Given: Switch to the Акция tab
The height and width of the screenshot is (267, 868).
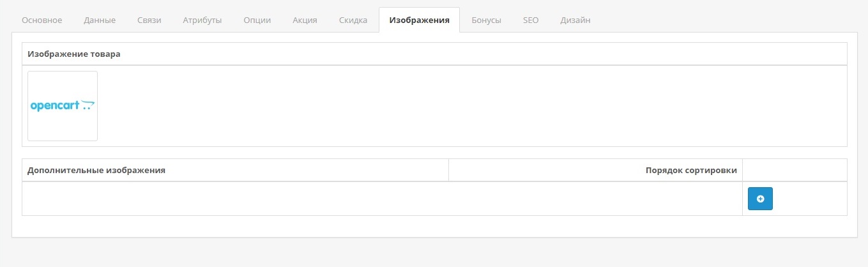Looking at the screenshot, I should 305,20.
